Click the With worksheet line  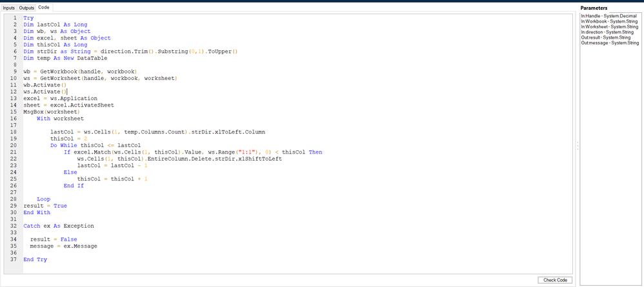tap(60, 119)
